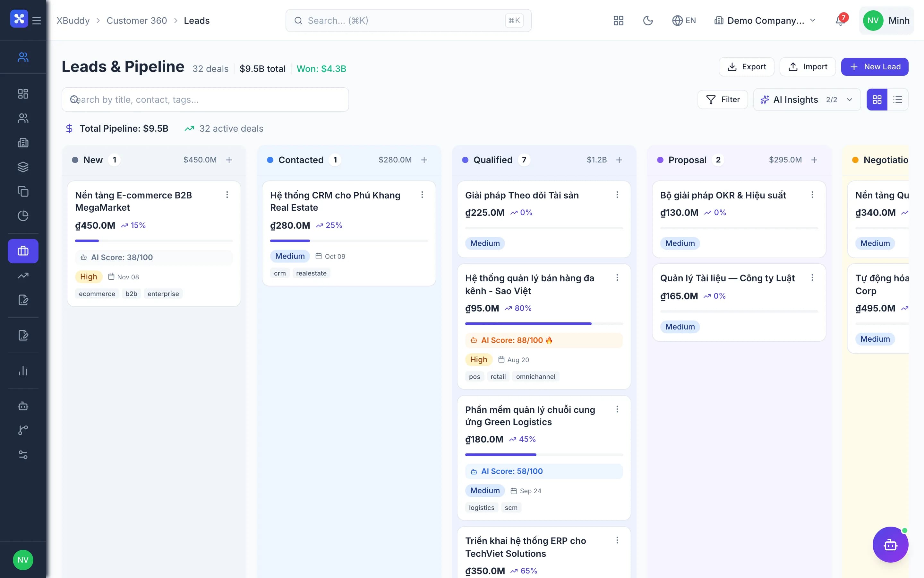The image size is (924, 578).
Task: Open options for OKR & Hiệu suất card
Action: click(x=812, y=195)
